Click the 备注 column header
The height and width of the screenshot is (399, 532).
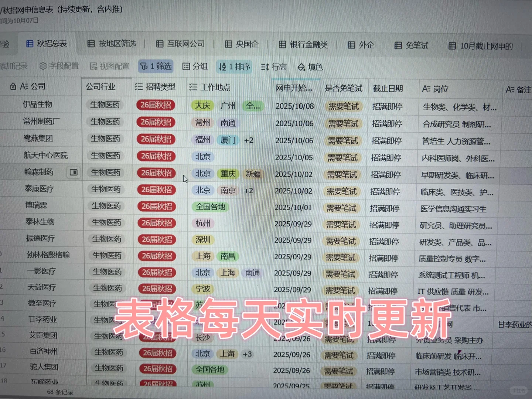tap(519, 90)
